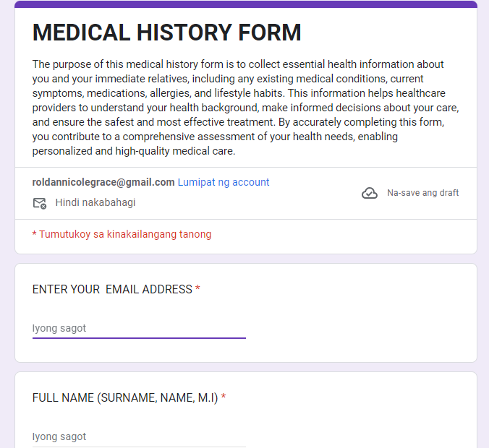Click the ENTER YOUR EMAIL ADDRESS question label
The height and width of the screenshot is (448, 489).
(x=112, y=289)
